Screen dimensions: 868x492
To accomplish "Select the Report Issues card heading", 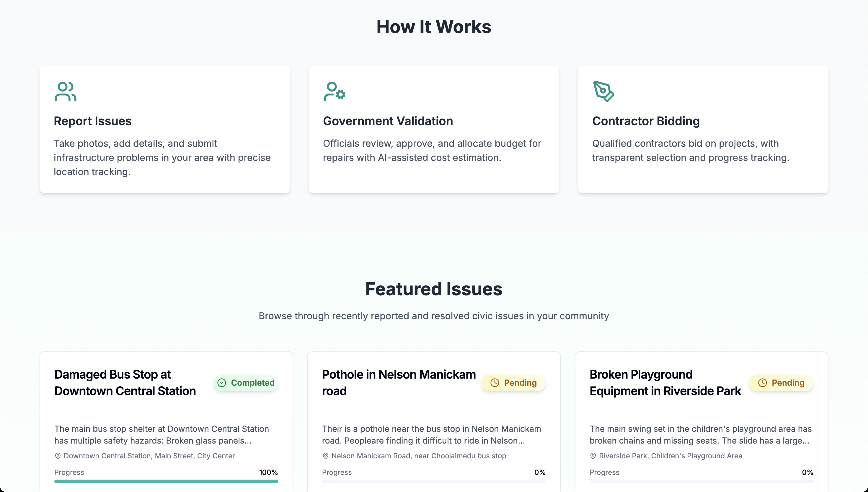I will pyautogui.click(x=92, y=121).
